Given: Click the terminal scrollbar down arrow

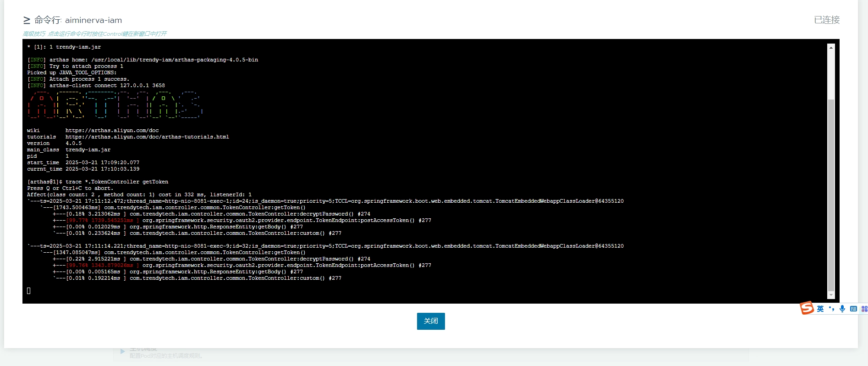Looking at the screenshot, I should 831,295.
